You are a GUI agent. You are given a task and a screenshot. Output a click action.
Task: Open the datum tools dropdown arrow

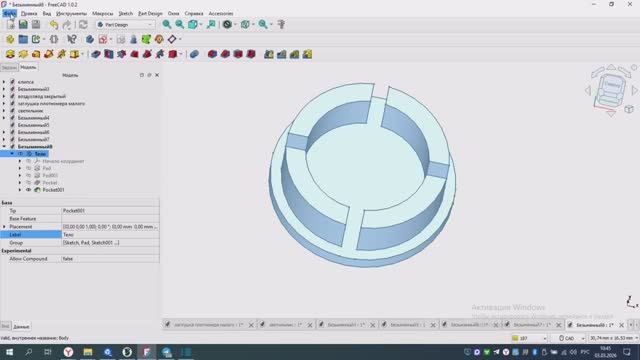click(180, 39)
